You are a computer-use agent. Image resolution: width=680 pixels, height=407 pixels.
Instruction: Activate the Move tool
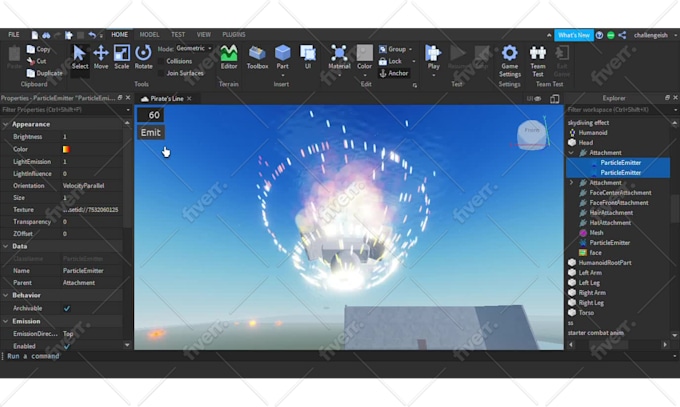tap(101, 57)
